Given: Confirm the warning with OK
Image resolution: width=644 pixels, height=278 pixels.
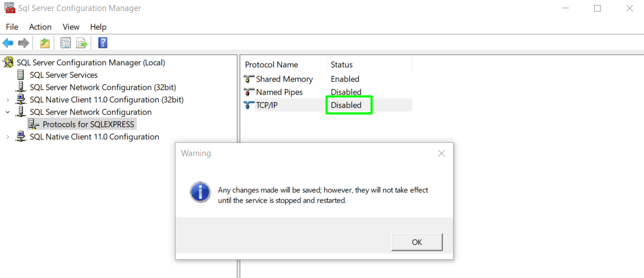Looking at the screenshot, I should [x=417, y=242].
